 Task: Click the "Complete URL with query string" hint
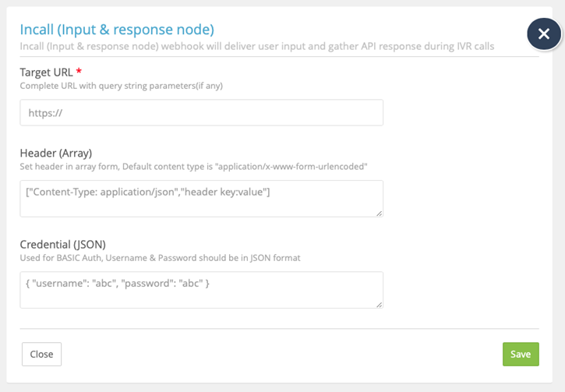point(122,86)
